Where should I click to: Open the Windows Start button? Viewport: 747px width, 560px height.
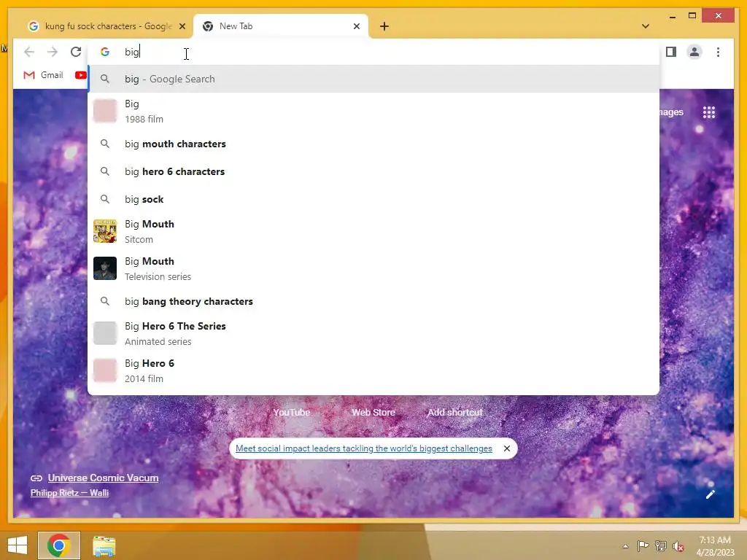18,545
